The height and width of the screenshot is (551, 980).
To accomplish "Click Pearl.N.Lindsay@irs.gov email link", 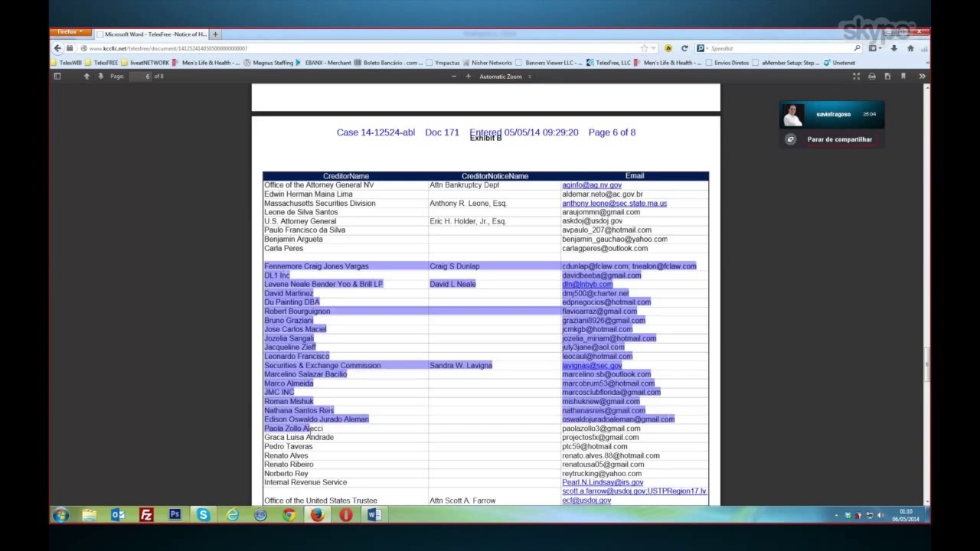I will [603, 483].
